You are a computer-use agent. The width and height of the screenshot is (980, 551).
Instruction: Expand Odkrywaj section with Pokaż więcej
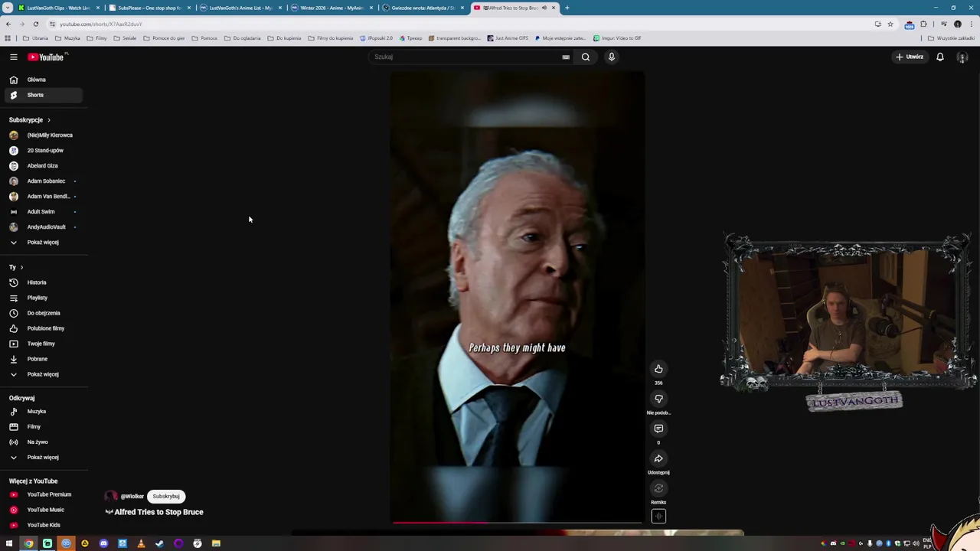pos(43,457)
